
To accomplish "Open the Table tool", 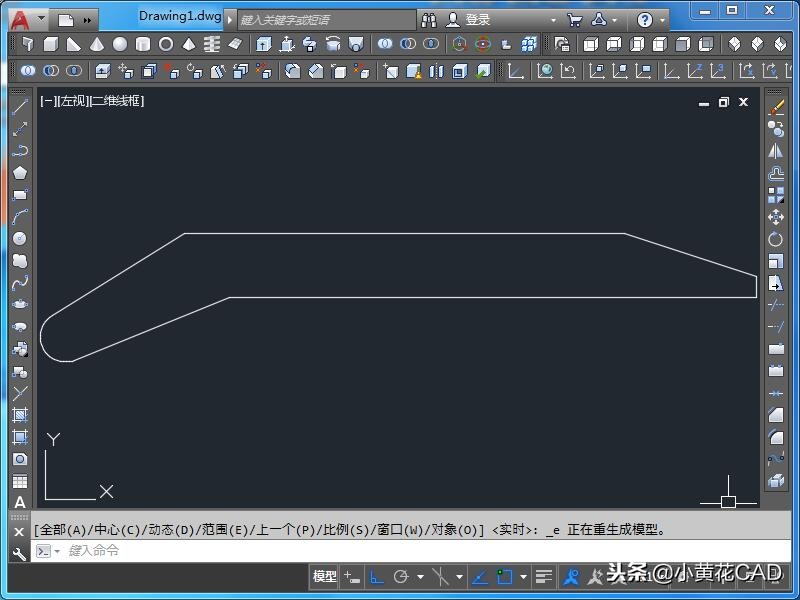I will pos(19,481).
